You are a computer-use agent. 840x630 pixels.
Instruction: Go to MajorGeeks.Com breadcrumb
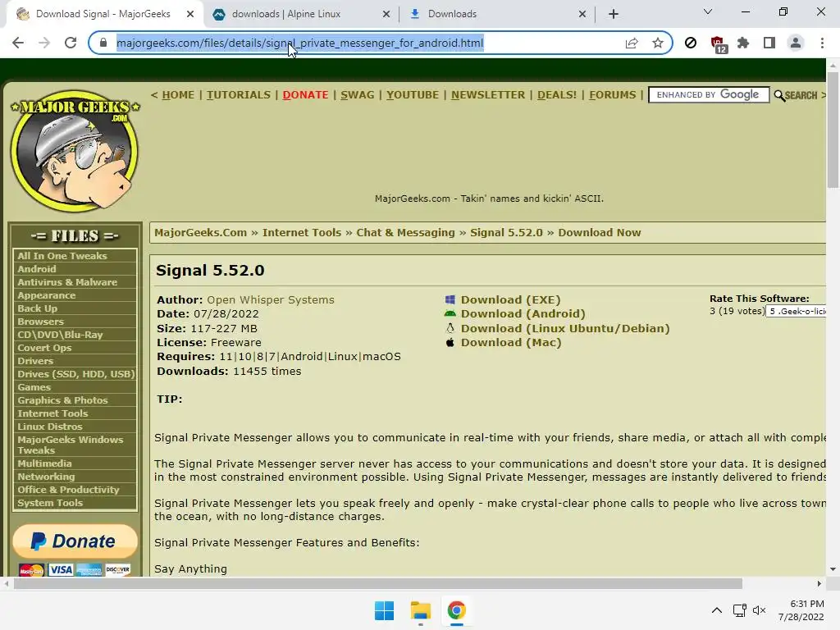pos(201,232)
